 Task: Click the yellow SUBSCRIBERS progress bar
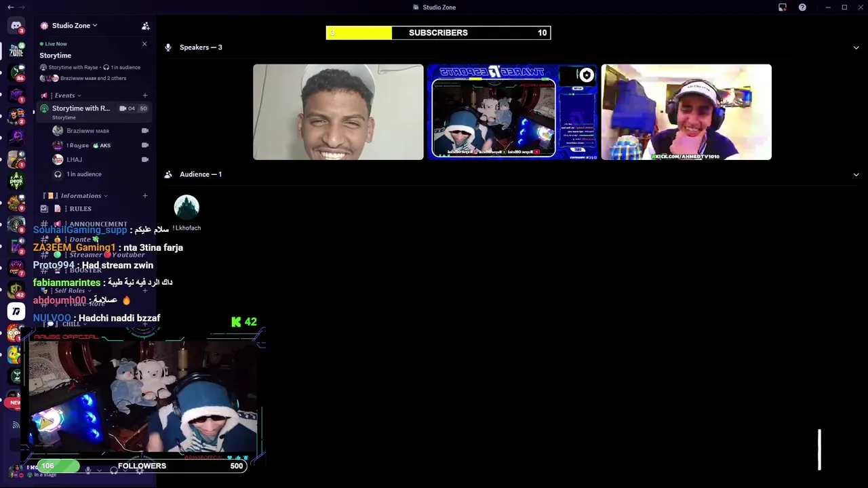pos(438,33)
